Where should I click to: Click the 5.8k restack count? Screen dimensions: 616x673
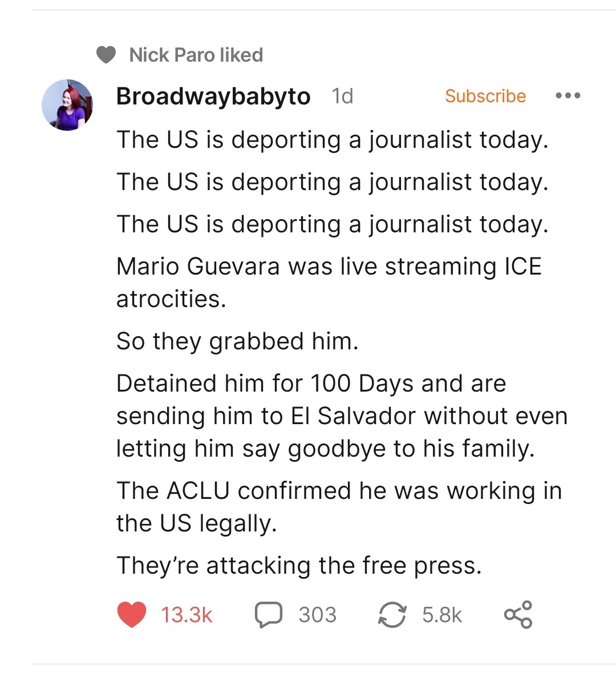click(442, 615)
